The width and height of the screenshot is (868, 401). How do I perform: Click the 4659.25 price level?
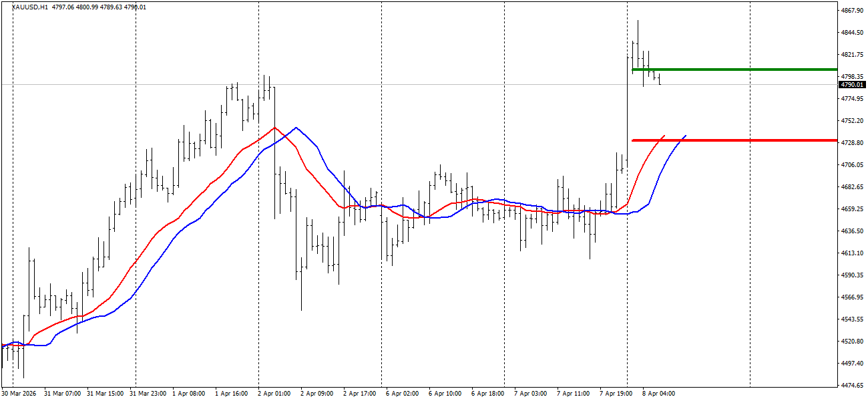point(852,209)
